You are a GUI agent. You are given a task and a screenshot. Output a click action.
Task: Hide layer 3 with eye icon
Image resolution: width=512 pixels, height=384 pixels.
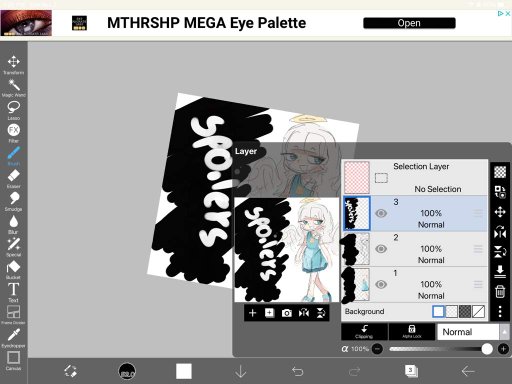point(381,213)
